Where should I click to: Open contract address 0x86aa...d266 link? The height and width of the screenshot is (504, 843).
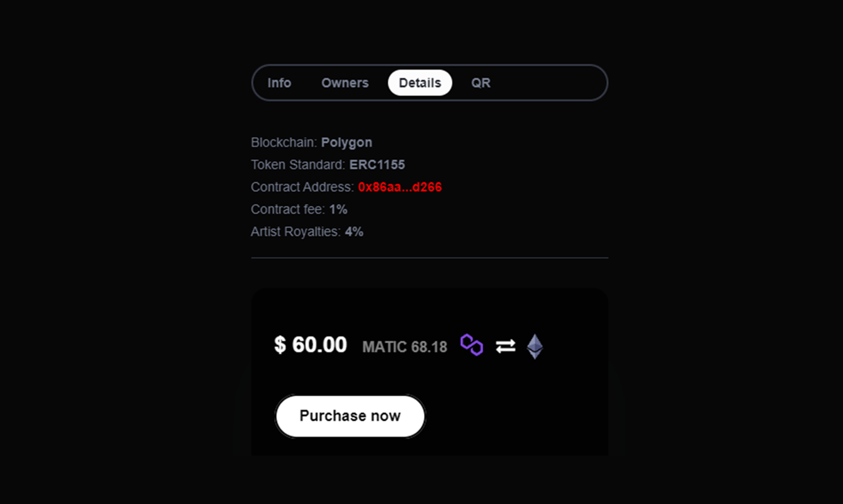click(400, 187)
